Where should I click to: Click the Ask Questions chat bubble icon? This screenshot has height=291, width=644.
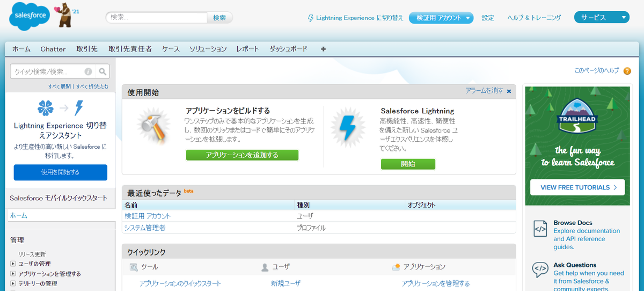click(x=540, y=269)
